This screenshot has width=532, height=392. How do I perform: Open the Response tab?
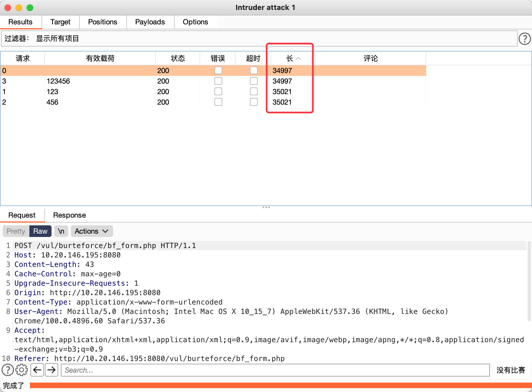tap(69, 215)
